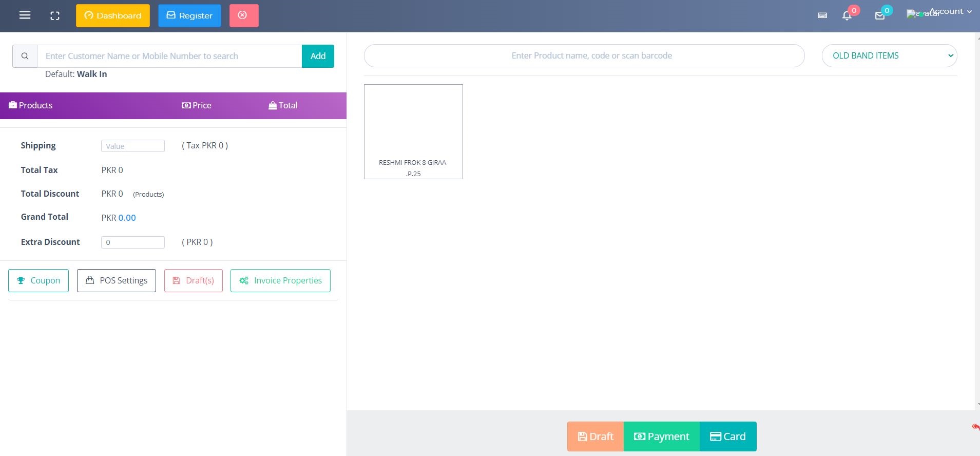Viewport: 980px width, 456px height.
Task: Click the green Payment button
Action: [661, 436]
